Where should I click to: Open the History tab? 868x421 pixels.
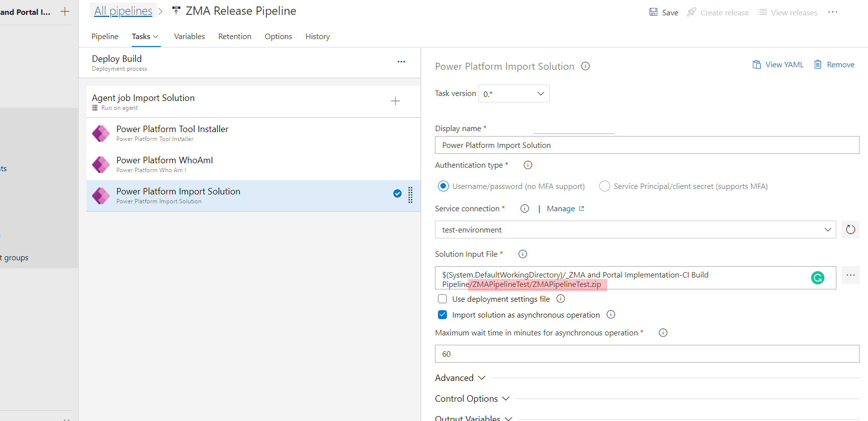click(317, 37)
